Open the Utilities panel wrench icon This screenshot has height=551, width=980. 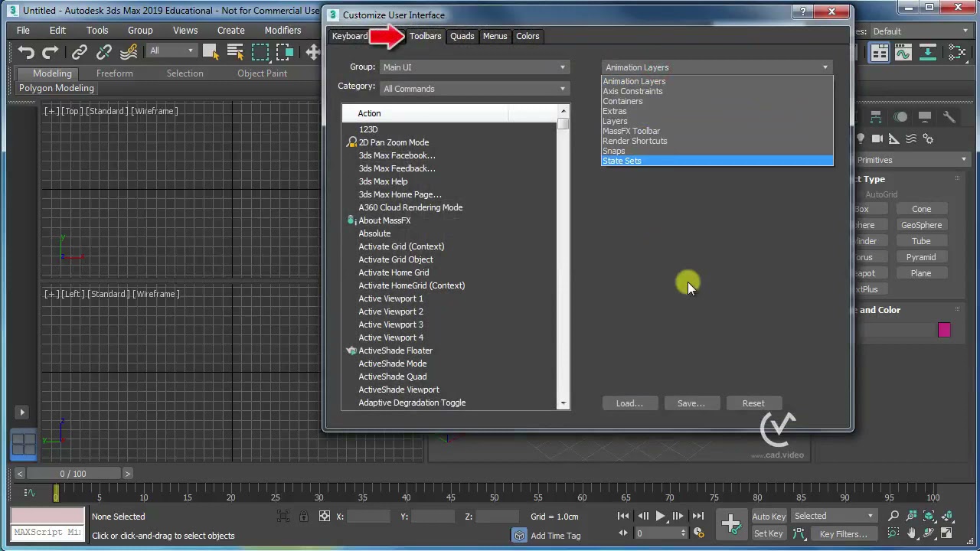[x=949, y=116]
